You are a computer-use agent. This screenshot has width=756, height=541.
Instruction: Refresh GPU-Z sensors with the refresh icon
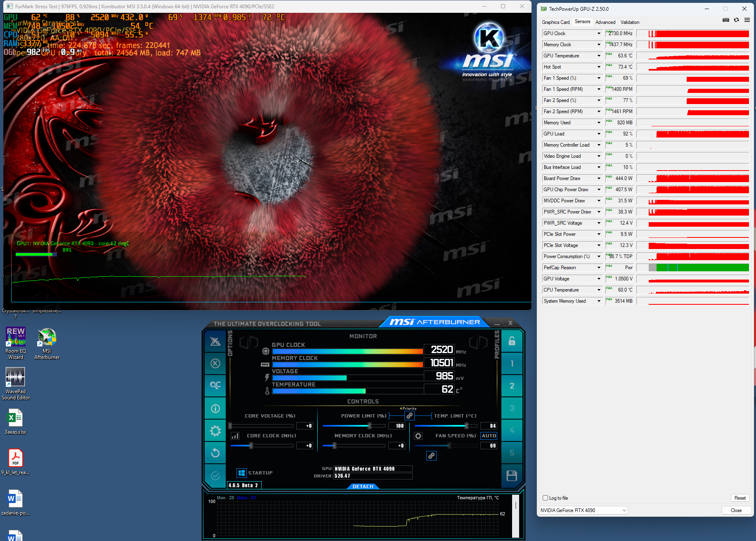[x=737, y=20]
